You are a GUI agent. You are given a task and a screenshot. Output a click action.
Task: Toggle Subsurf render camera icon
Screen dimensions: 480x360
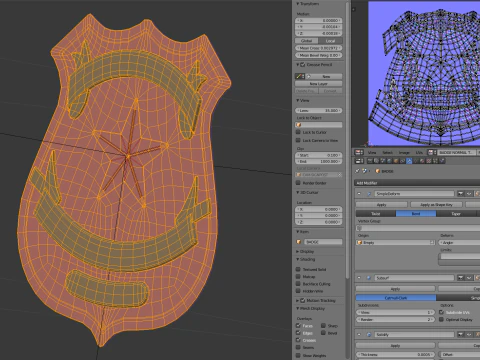tap(460, 278)
